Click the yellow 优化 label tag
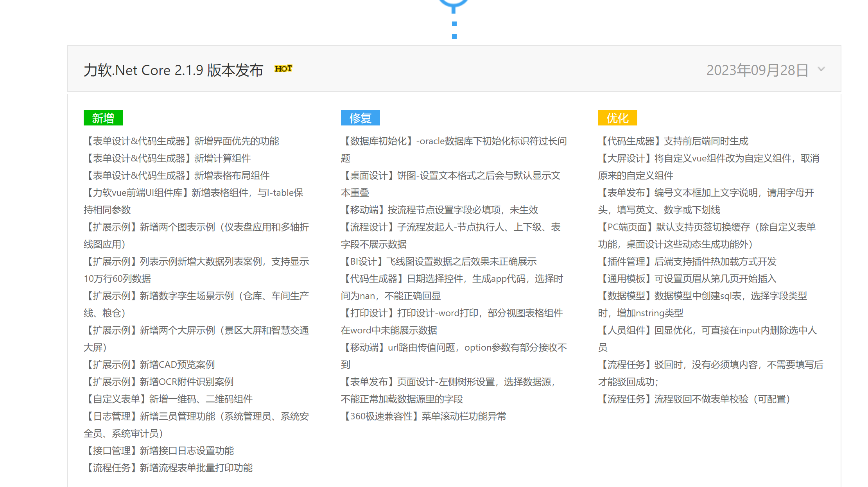868x487 pixels. [617, 118]
